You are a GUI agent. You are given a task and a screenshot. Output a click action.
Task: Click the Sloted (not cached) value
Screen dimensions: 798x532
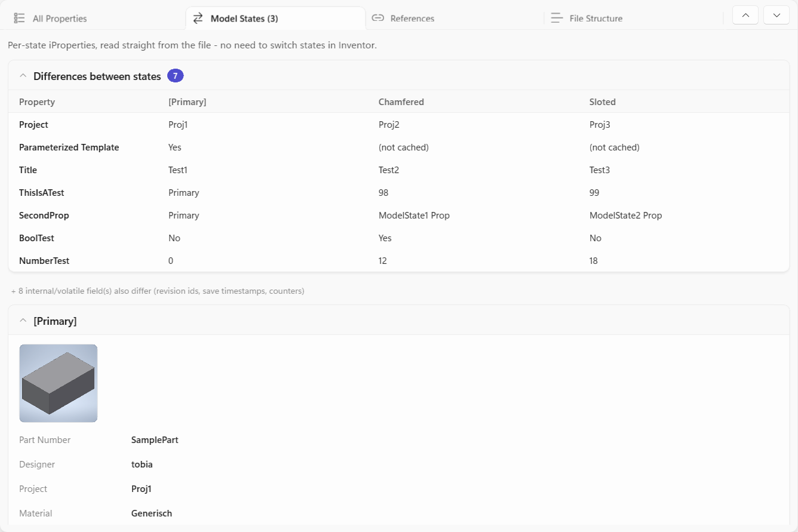click(x=615, y=147)
